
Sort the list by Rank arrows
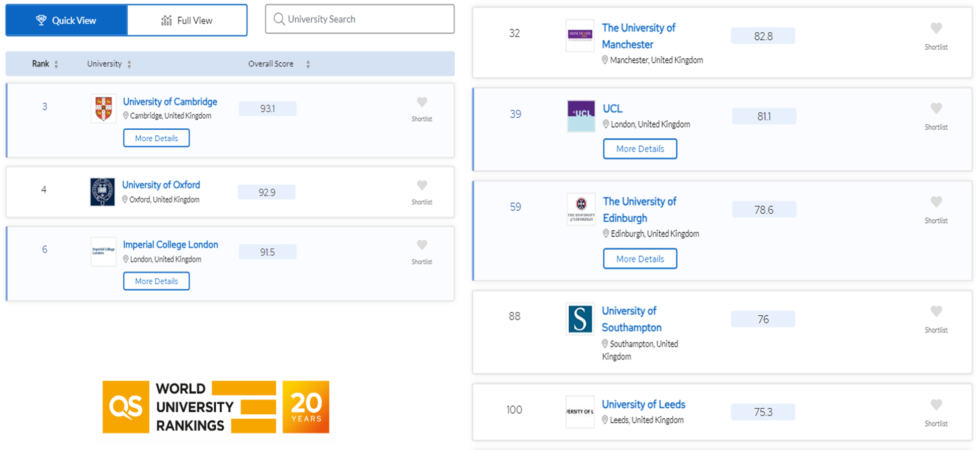[x=56, y=64]
